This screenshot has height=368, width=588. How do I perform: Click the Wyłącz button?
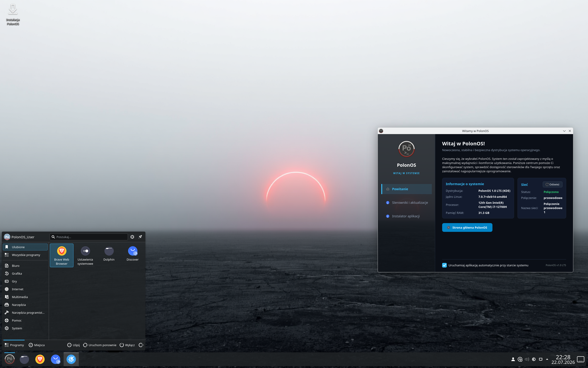(127, 345)
